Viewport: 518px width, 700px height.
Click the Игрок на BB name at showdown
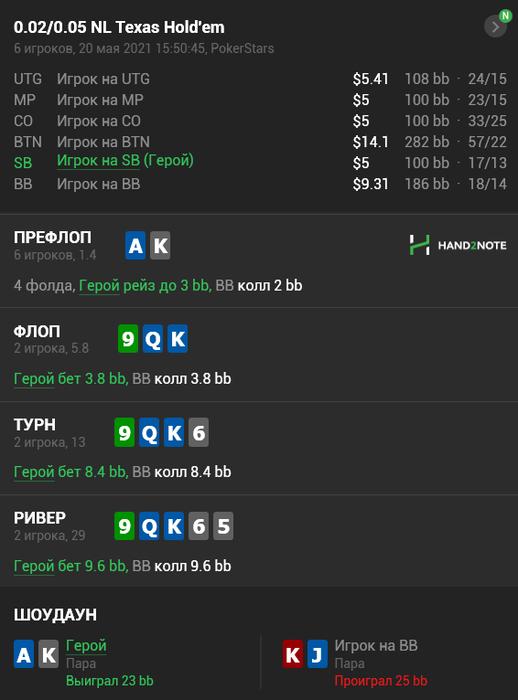point(376,646)
